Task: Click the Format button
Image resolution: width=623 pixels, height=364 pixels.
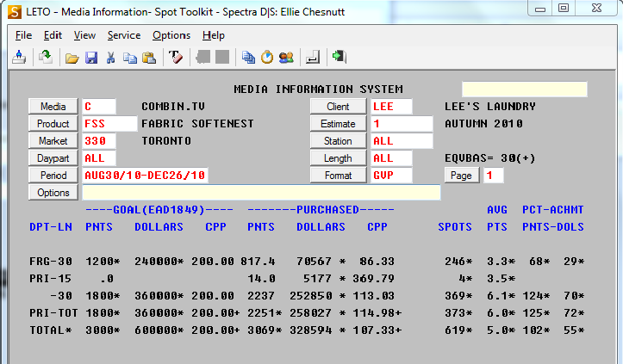Action: pyautogui.click(x=338, y=175)
